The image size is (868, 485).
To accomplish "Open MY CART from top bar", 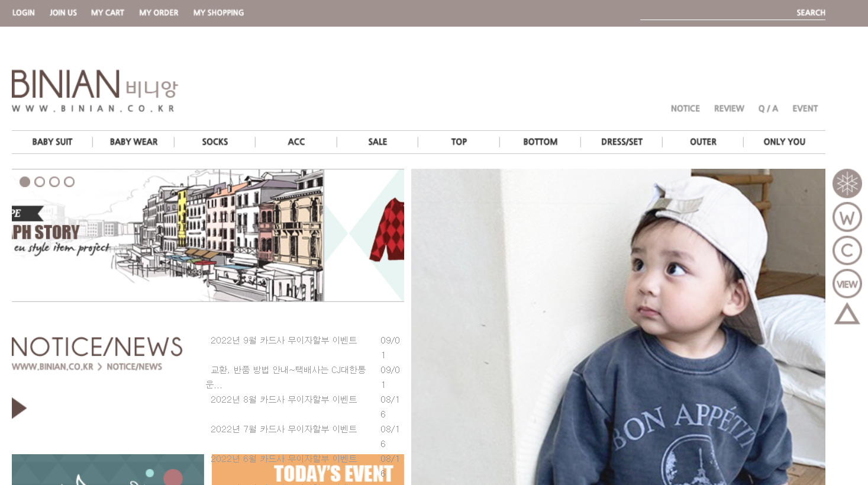I will [108, 12].
